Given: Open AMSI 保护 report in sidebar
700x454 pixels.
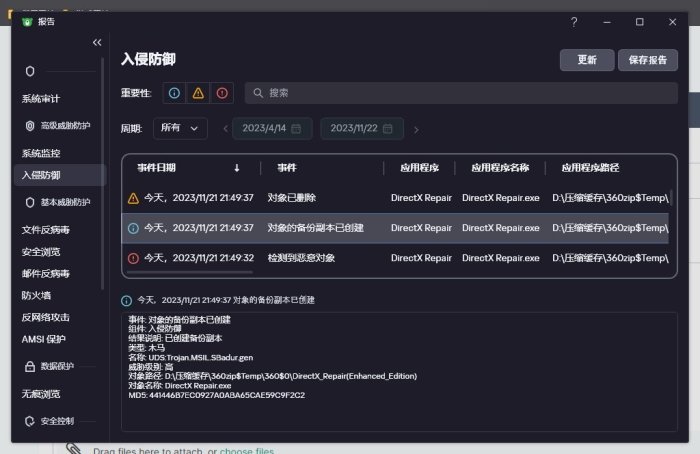Looking at the screenshot, I should click(44, 339).
